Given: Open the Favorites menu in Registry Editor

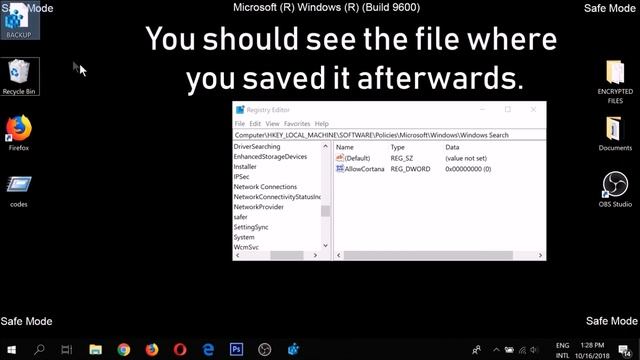Looking at the screenshot, I should (x=297, y=124).
